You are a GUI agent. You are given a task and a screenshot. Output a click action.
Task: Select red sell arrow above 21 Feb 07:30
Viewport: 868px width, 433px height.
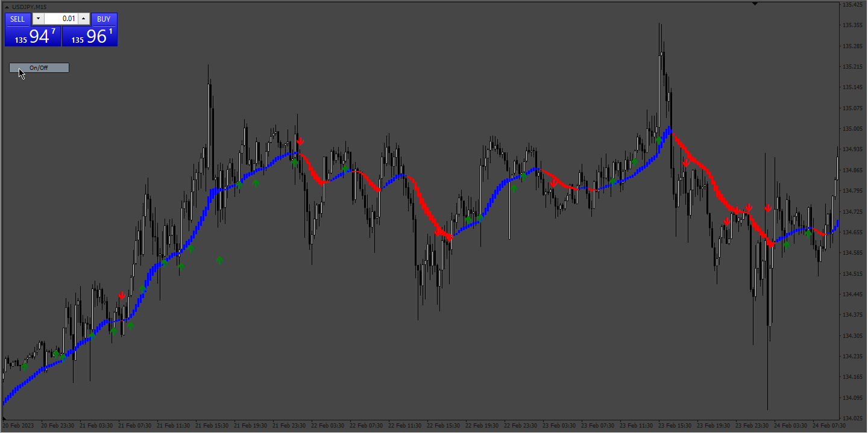click(x=122, y=295)
